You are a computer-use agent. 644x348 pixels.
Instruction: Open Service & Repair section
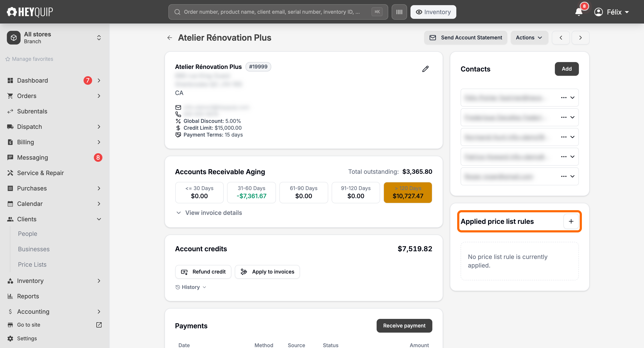tap(40, 173)
